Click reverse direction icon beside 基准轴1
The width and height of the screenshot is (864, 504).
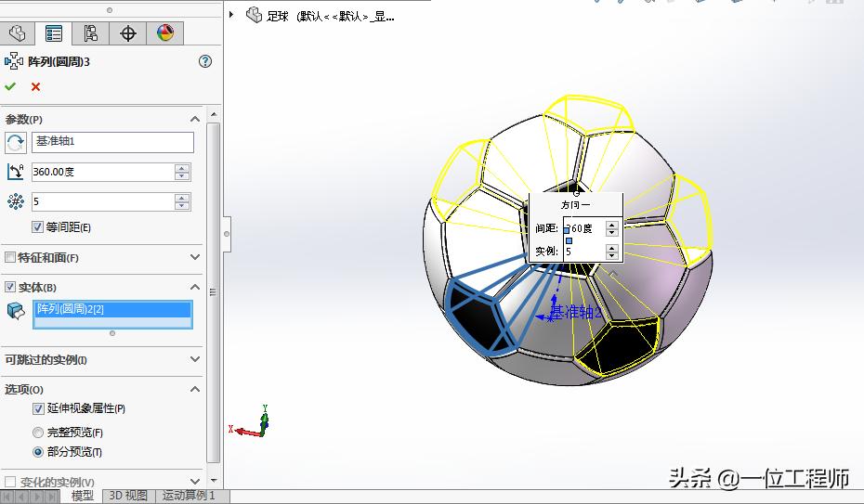point(16,143)
